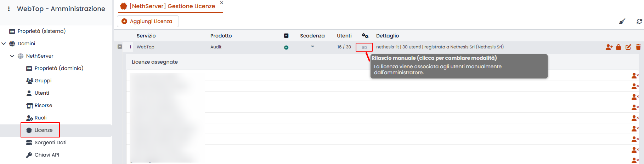Open Proprietà (sistema) in sidebar
Viewport: 644px width, 164px height.
click(41, 31)
